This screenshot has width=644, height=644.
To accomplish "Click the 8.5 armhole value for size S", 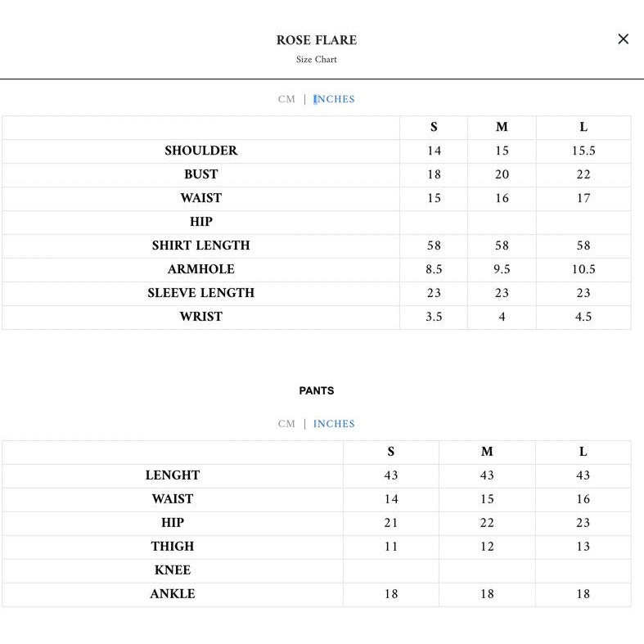I will click(x=434, y=269).
